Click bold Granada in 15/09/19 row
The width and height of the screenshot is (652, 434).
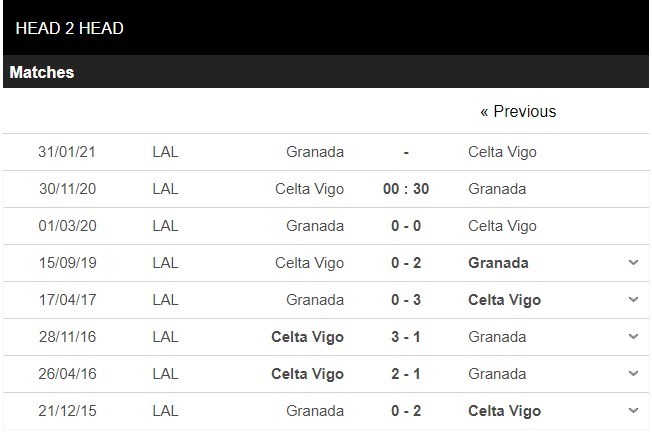[x=498, y=263]
